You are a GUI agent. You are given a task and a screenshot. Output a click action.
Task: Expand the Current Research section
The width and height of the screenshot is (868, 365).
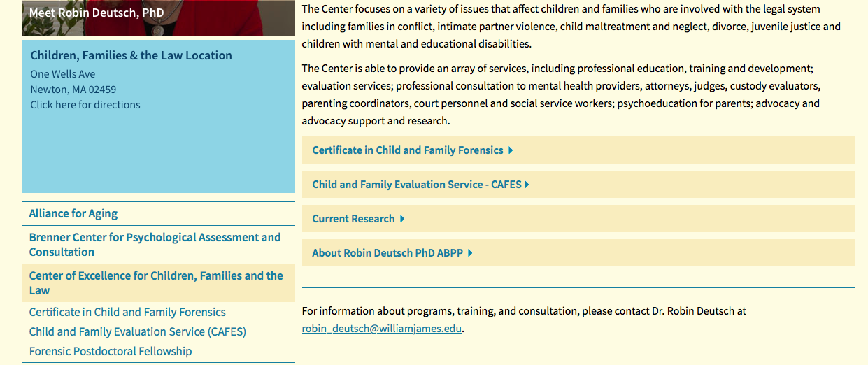pos(353,219)
